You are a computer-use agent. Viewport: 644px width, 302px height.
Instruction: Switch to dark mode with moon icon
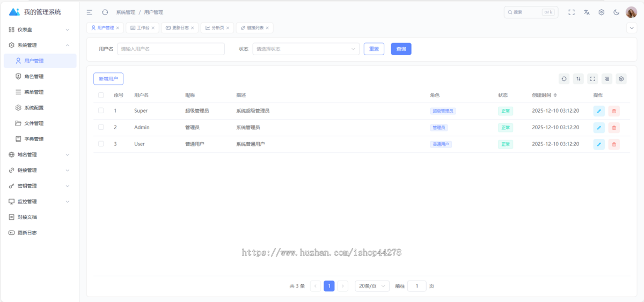[617, 12]
